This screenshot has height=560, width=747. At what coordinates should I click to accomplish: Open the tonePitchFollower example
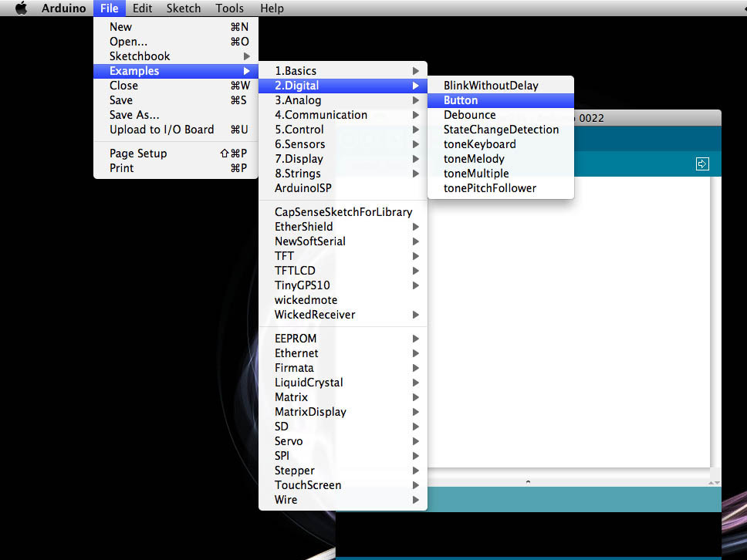[501, 188]
